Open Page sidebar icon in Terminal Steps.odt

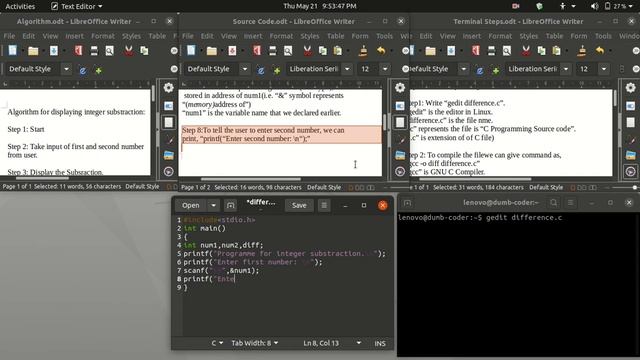pos(631,122)
